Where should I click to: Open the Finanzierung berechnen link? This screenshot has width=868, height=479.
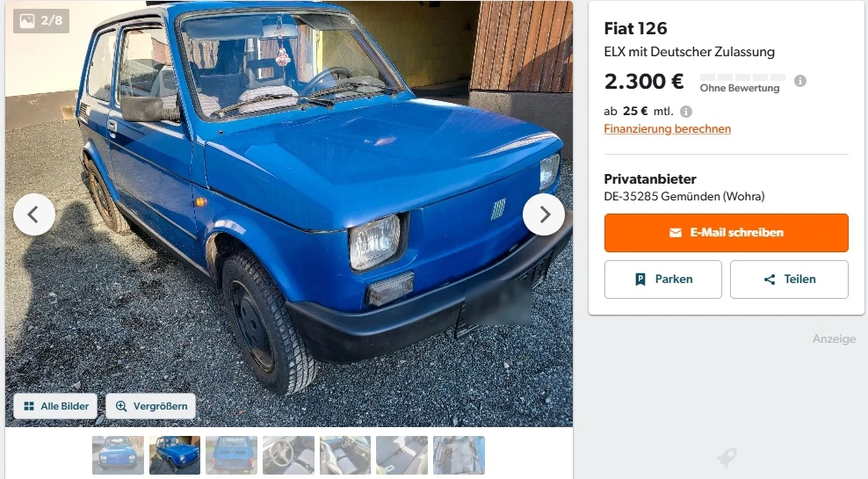pyautogui.click(x=667, y=128)
